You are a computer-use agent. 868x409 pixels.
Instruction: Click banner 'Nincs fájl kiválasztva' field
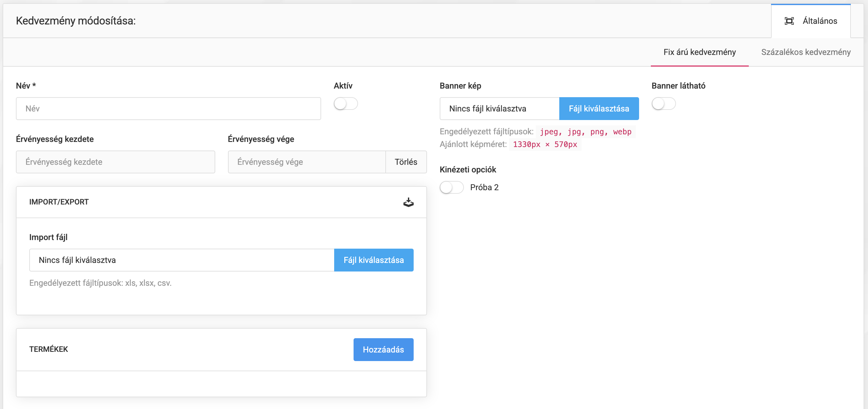coord(499,109)
